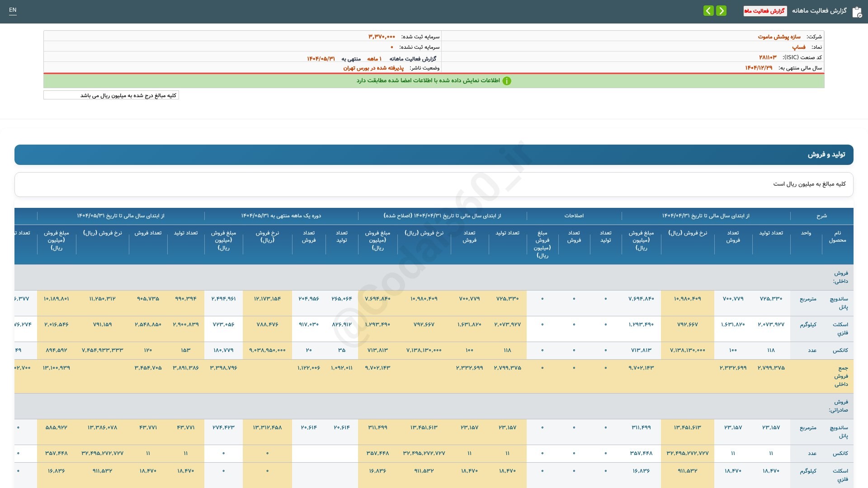This screenshot has height=488, width=868.
Task: Click company name سازه پوشش ماموت
Action: coord(779,37)
